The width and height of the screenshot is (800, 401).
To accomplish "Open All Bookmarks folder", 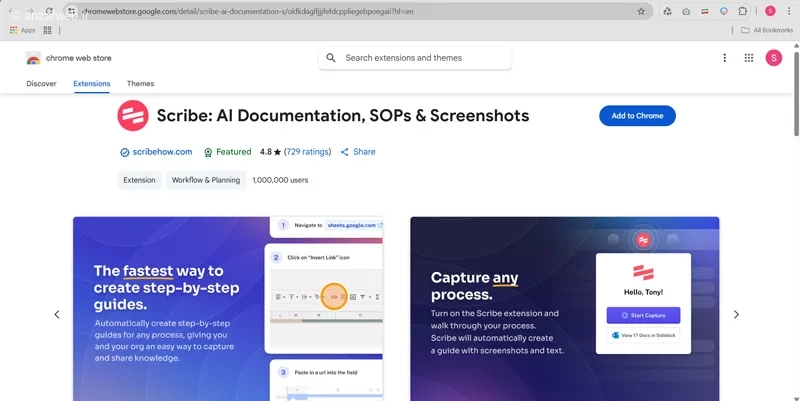I will 767,30.
